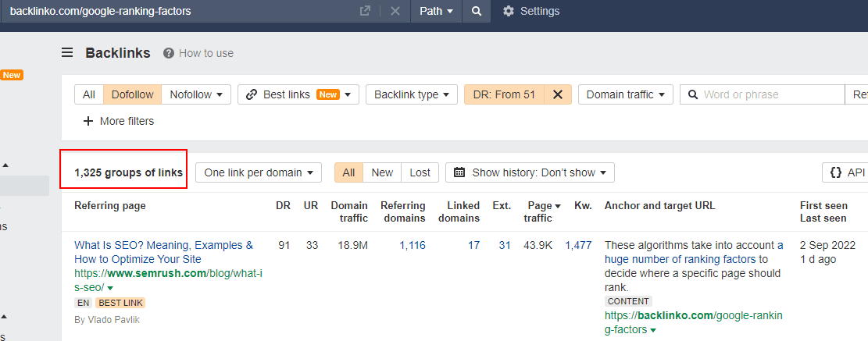Click external links value 31
Viewport: 868px width, 341px height.
tap(504, 245)
